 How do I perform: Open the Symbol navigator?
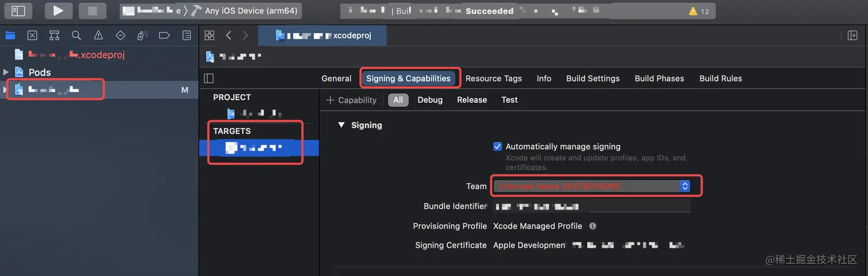pos(55,36)
